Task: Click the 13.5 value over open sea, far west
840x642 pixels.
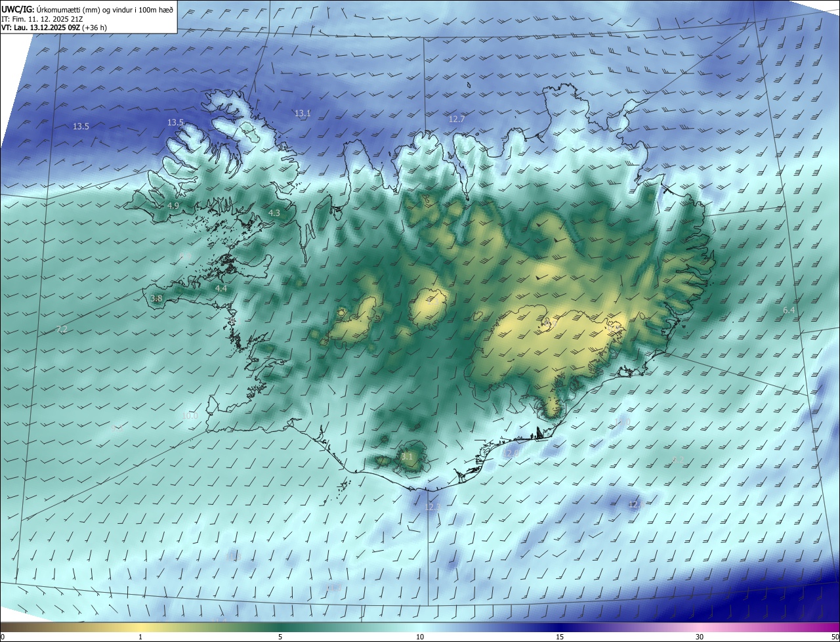Action: coord(81,127)
